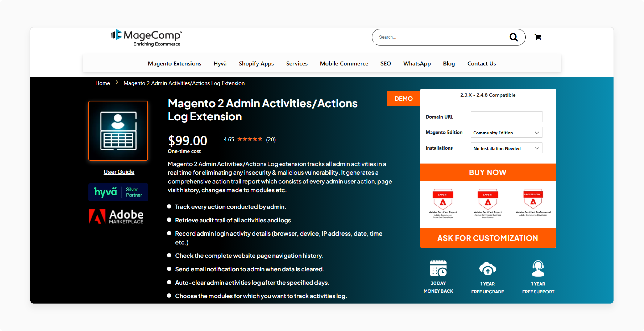Open the Contact Us page
The height and width of the screenshot is (331, 644).
click(x=482, y=64)
